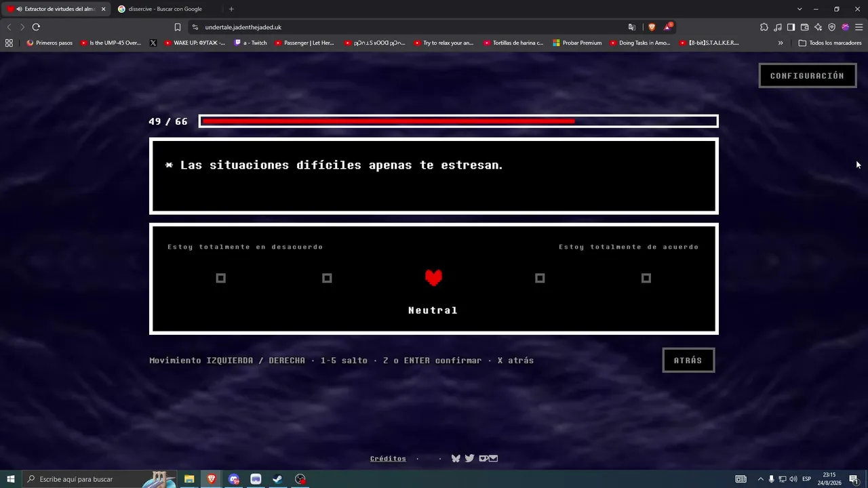Open the CONFIGURACIÓN settings button
Screen dimensions: 868x488
click(807, 76)
